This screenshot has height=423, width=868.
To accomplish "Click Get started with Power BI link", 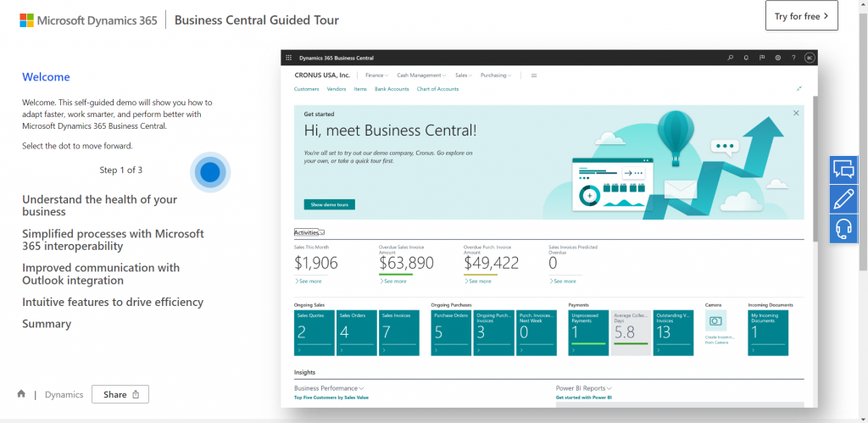I will (583, 398).
